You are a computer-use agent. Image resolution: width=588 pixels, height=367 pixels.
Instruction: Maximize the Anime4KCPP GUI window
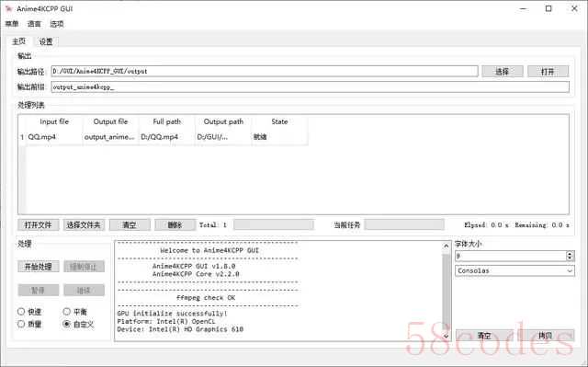(x=548, y=8)
